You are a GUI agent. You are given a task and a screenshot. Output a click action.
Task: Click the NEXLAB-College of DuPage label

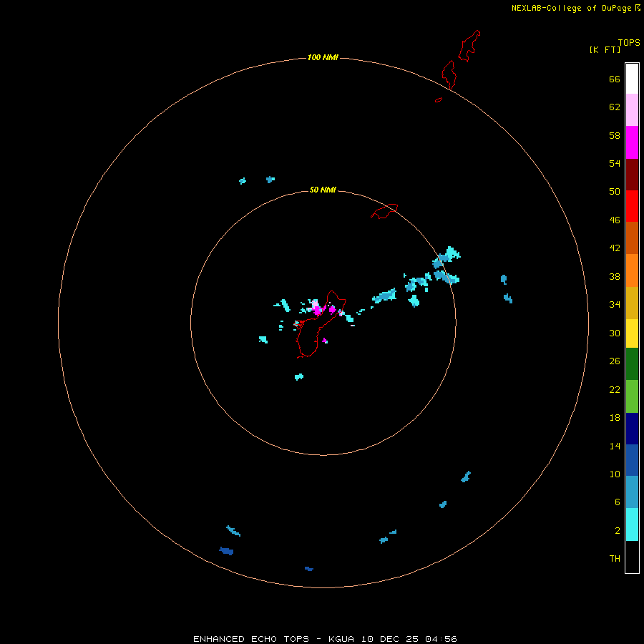571,8
